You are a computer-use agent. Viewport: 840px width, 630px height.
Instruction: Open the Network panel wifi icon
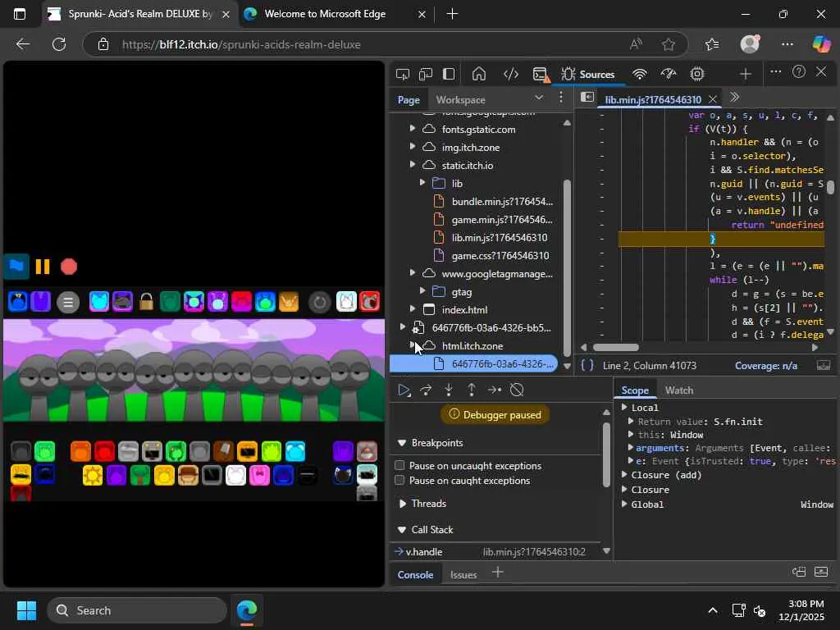640,74
